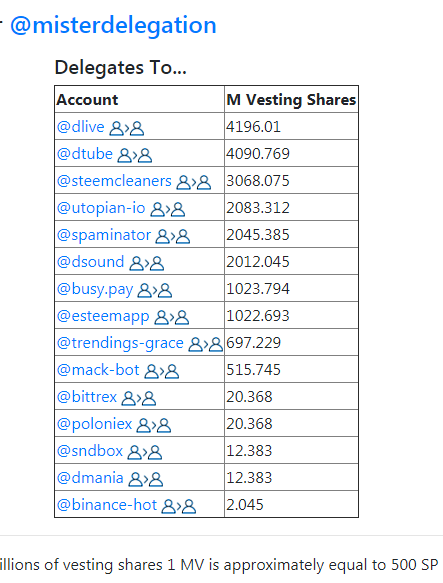Open the @misterdelegation header link
Screen dimensions: 443x583
[x=113, y=25]
